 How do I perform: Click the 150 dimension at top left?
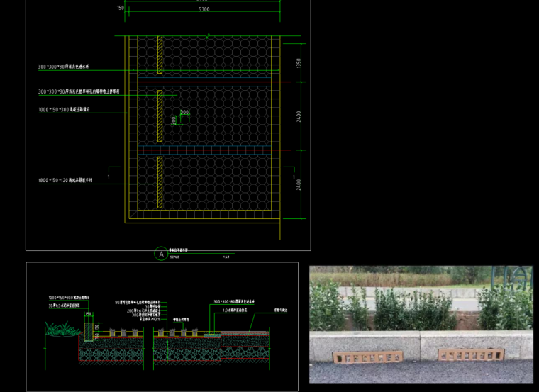pos(119,9)
